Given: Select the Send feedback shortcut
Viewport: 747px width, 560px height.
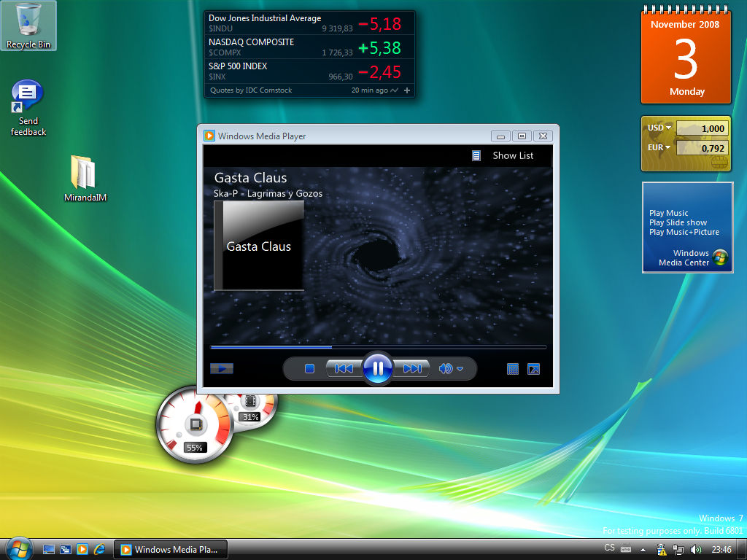Looking at the screenshot, I should tap(28, 109).
